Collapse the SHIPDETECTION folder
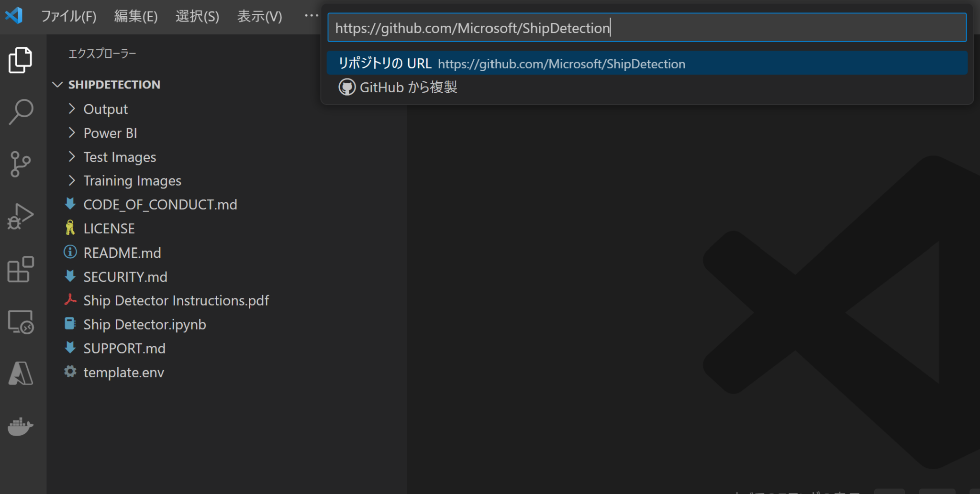The width and height of the screenshot is (980, 494). click(57, 85)
